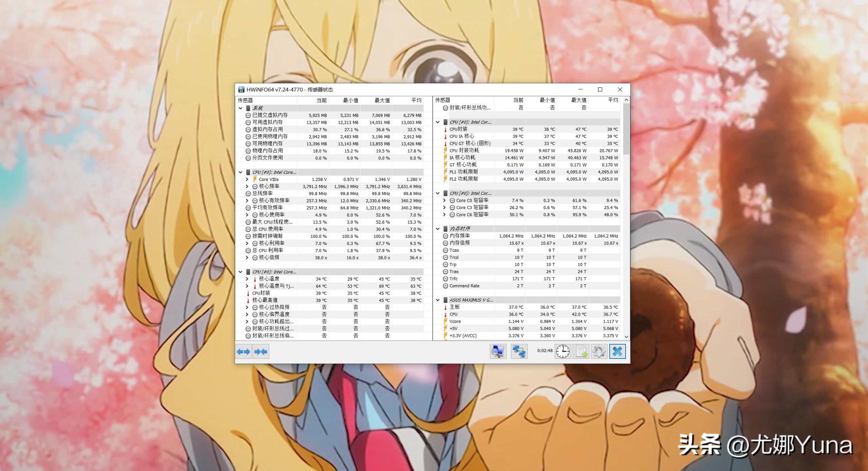Image resolution: width=868 pixels, height=471 pixels.
Task: Select the Command Rate memory timing row
Action: (x=464, y=286)
